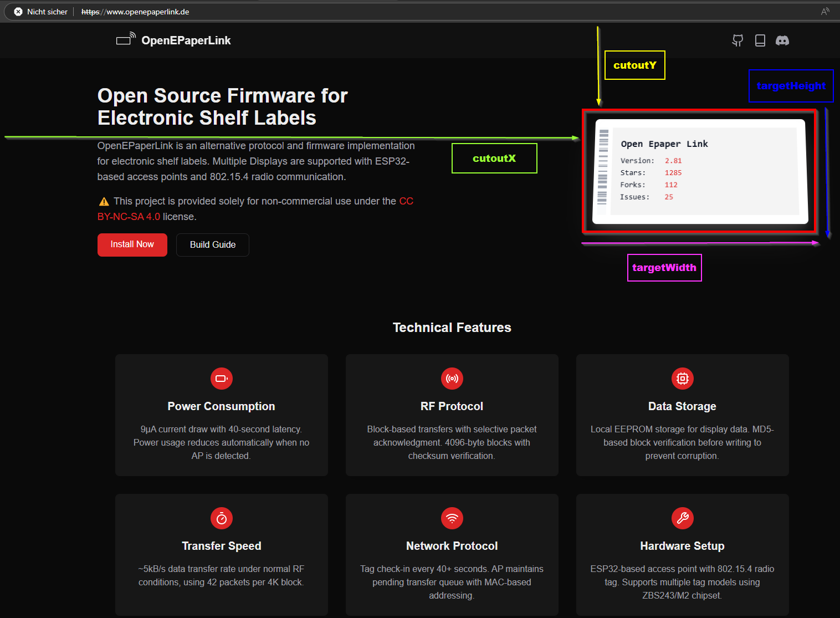Click the 'RF Protocol' card title
This screenshot has height=618, width=840.
pyautogui.click(x=452, y=406)
